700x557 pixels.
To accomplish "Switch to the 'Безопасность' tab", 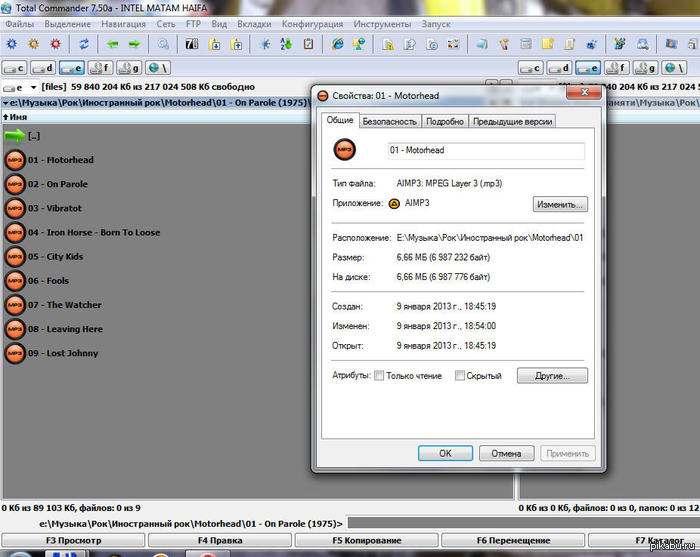I will coord(389,121).
